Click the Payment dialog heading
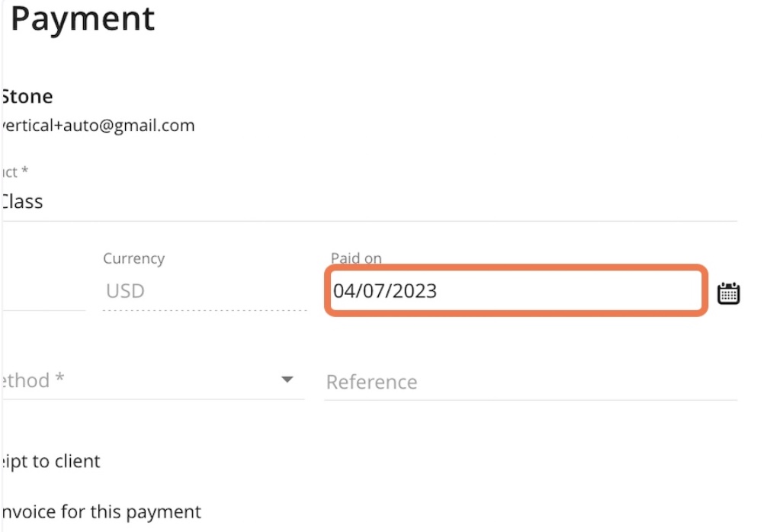The image size is (767, 532). click(82, 18)
